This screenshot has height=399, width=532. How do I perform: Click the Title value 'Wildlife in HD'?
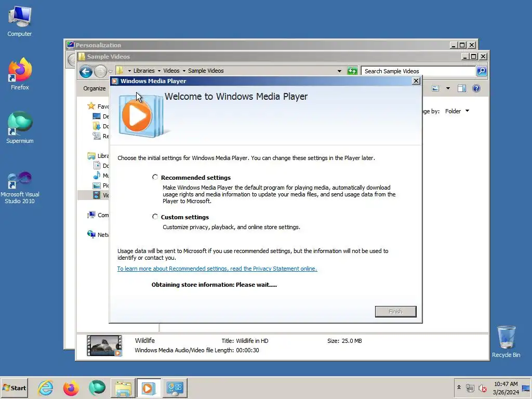pos(252,341)
